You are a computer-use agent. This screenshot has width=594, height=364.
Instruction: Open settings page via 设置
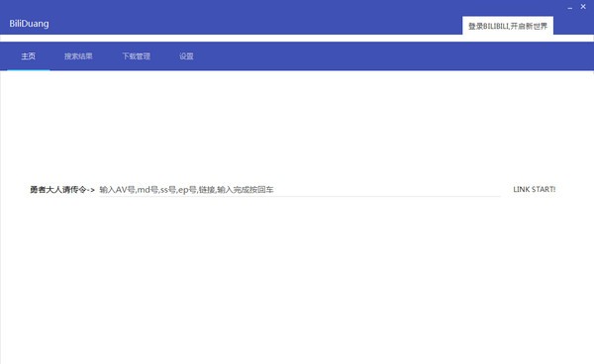point(186,56)
